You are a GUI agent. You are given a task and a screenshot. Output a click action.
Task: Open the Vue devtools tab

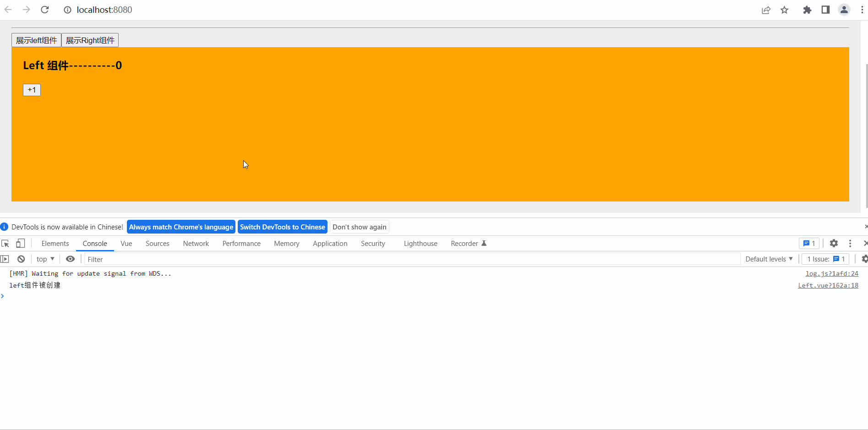tap(126, 244)
